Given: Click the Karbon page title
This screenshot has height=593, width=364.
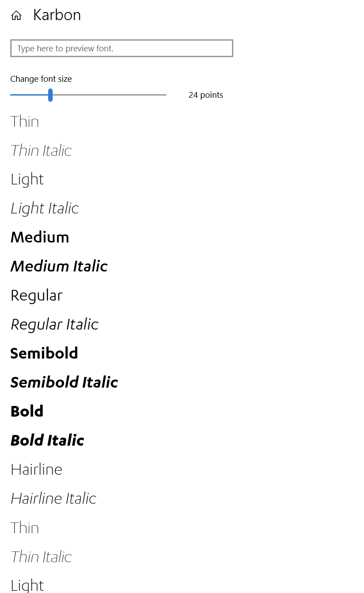Looking at the screenshot, I should click(x=57, y=15).
